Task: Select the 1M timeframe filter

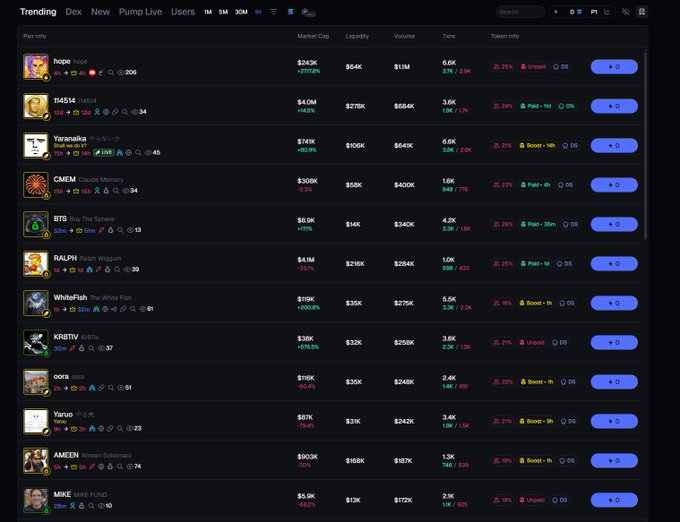Action: [208, 12]
